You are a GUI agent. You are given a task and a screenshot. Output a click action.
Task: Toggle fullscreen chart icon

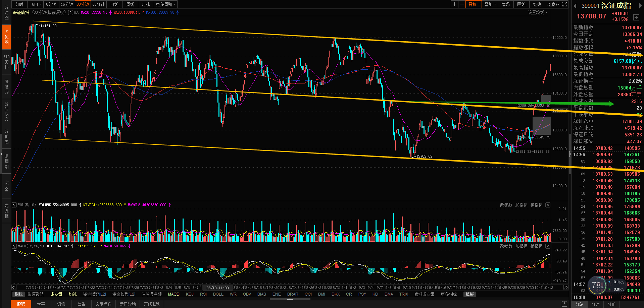565,4
